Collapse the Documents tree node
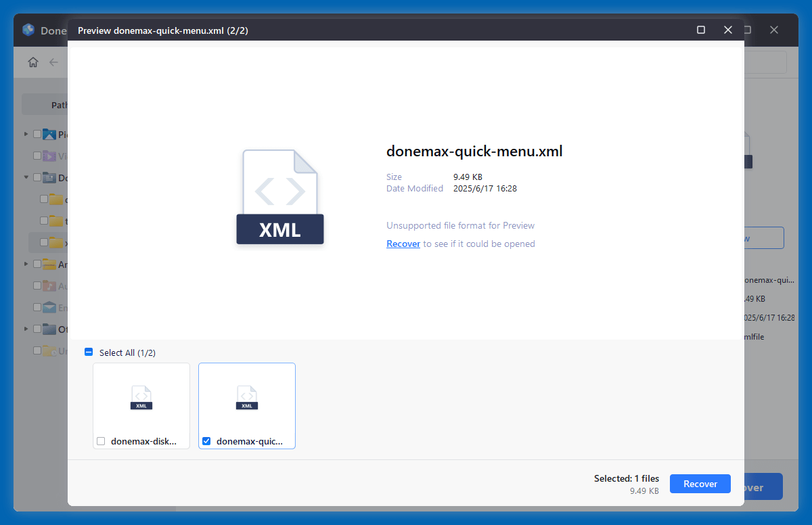812x525 pixels. (26, 177)
